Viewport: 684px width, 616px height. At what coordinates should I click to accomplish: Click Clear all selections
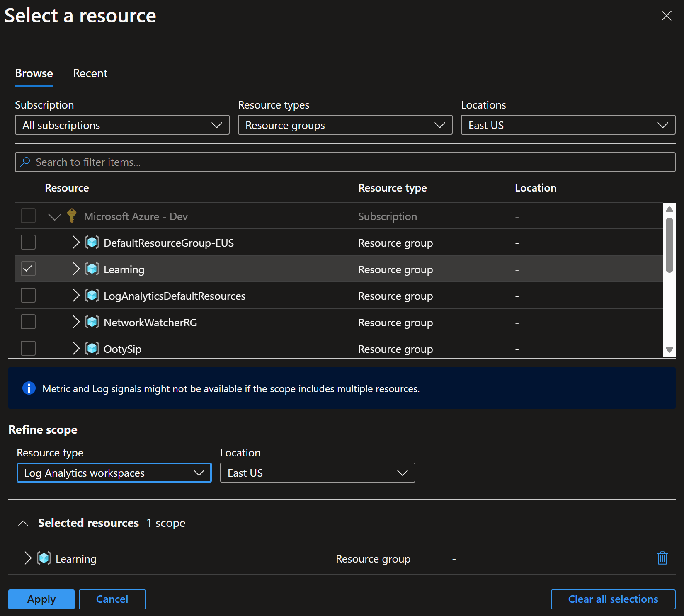pyautogui.click(x=613, y=599)
